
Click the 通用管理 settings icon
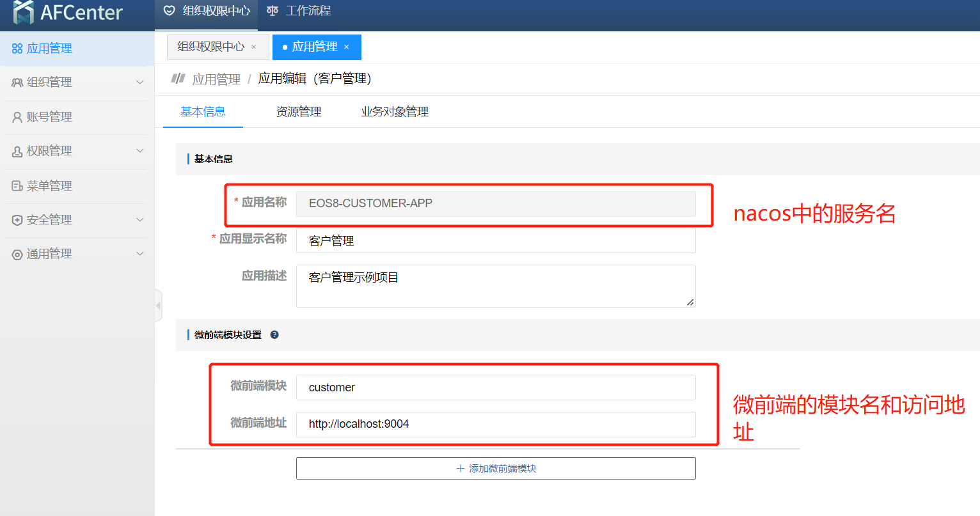click(17, 254)
